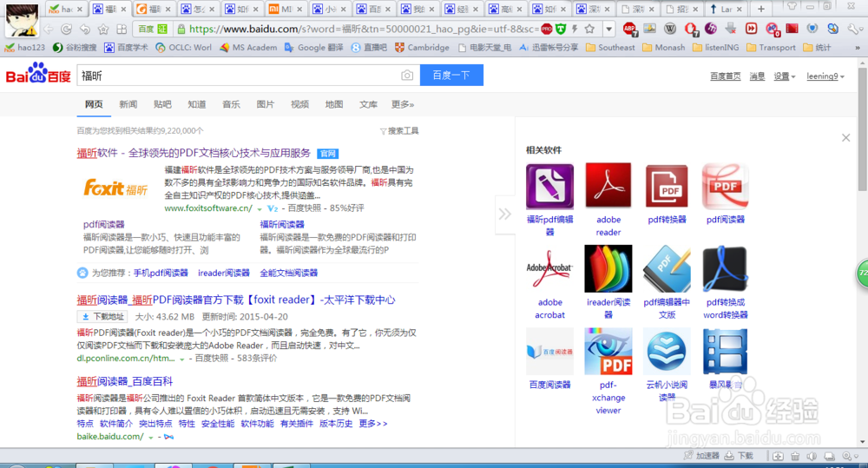Screen dimensions: 868x468
Task: Open the pdf-xchange viewer software icon
Action: pos(608,352)
